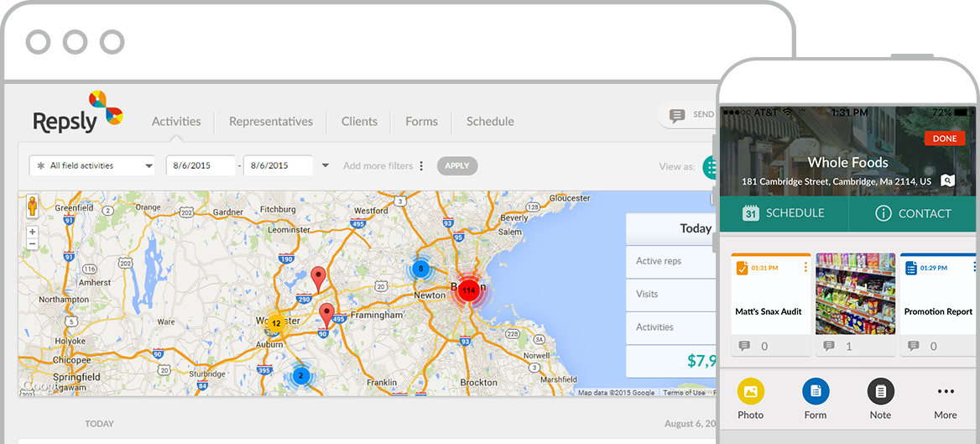Switch to the Representatives tab
The image size is (980, 444).
tap(271, 122)
